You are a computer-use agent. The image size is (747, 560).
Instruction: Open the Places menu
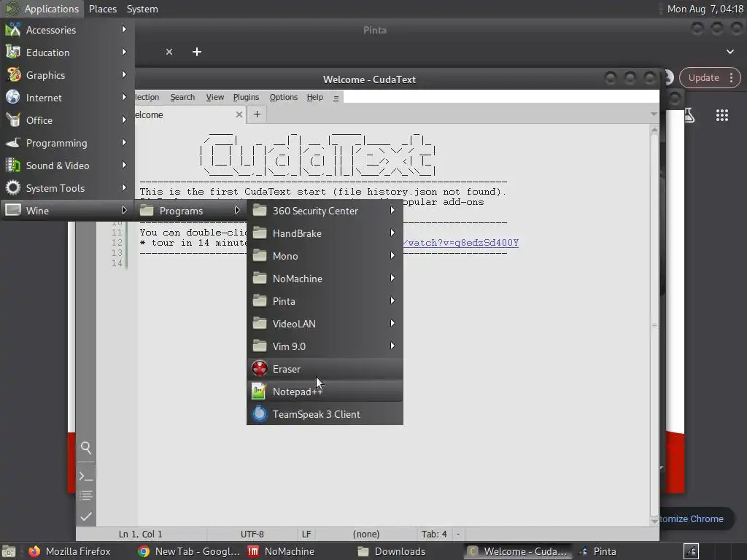point(103,9)
